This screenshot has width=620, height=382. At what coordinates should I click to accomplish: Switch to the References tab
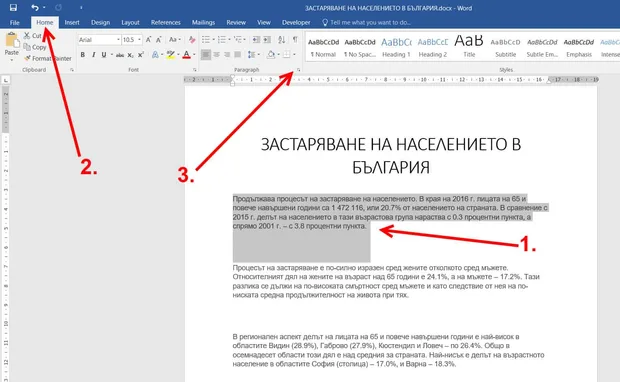(166, 23)
